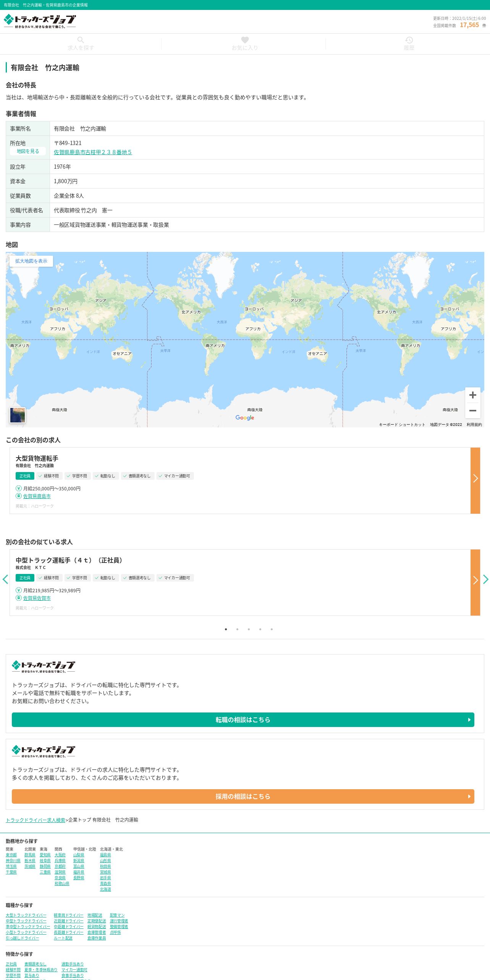The height and width of the screenshot is (980, 490).
Task: Open 神奈川県 prefecture link
Action: point(13,861)
